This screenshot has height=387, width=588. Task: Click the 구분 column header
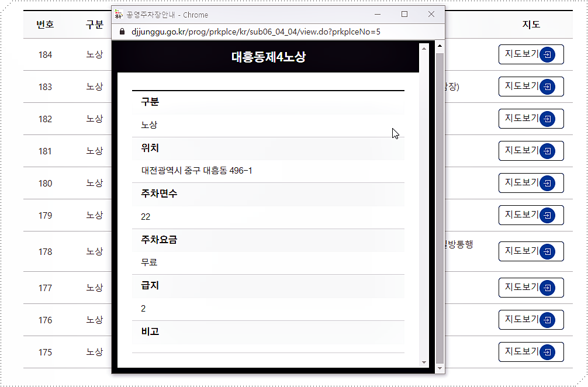(x=94, y=24)
